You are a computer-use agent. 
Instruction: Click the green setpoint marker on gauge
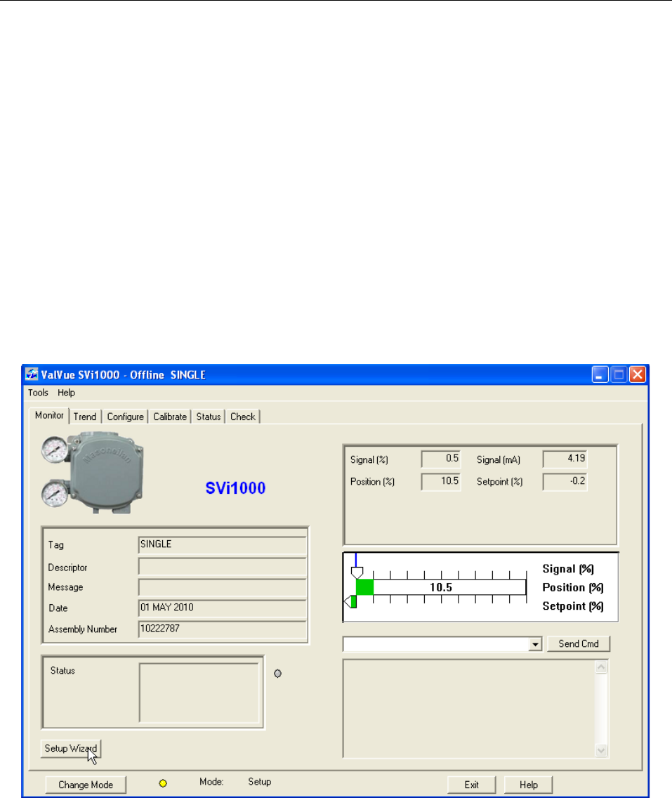point(351,601)
